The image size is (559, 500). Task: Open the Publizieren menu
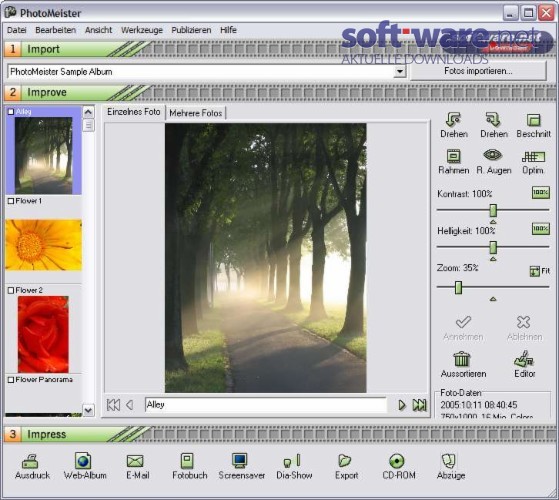coord(191,30)
